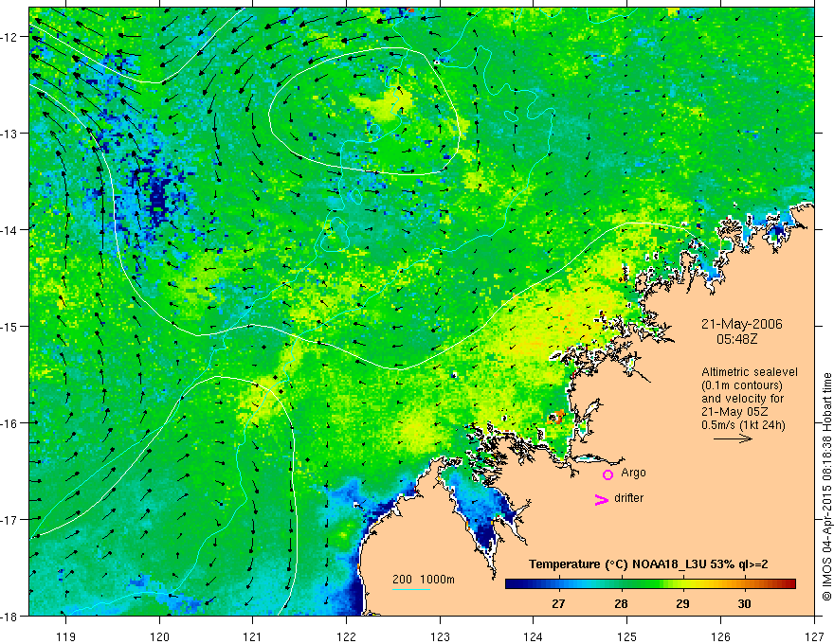Viewport: 834px width, 644px height.
Task: Click the 121 longitude axis label
Action: coord(253,636)
